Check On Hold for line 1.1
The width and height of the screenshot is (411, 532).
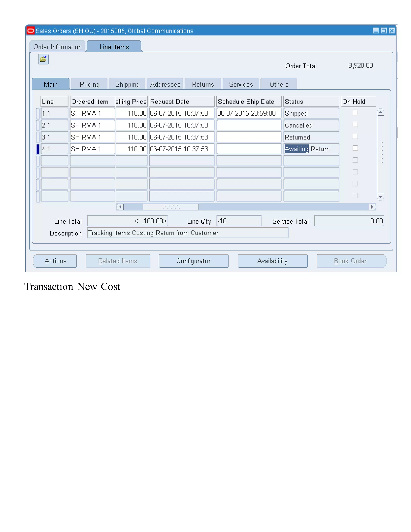355,113
